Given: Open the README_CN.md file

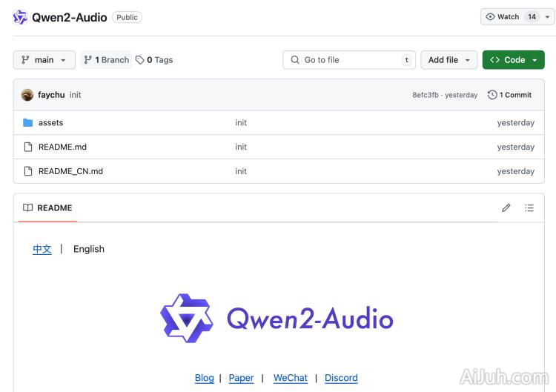Looking at the screenshot, I should (x=70, y=171).
